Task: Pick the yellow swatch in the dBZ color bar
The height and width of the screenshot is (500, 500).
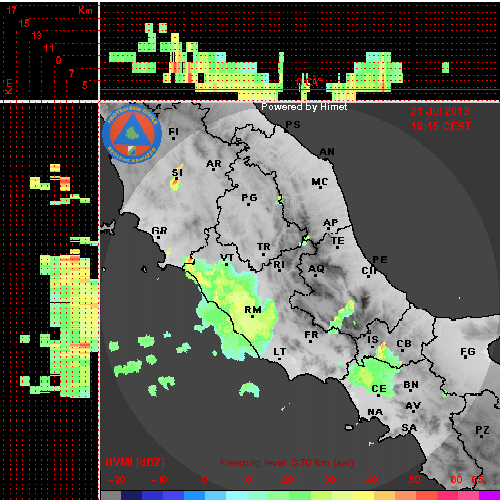Action: pyautogui.click(x=363, y=495)
